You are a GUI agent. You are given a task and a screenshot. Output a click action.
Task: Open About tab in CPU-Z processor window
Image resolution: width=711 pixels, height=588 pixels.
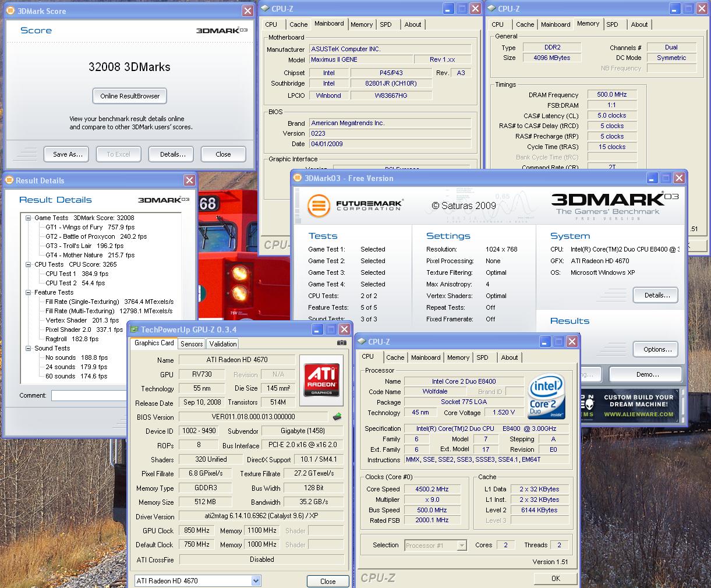point(510,357)
